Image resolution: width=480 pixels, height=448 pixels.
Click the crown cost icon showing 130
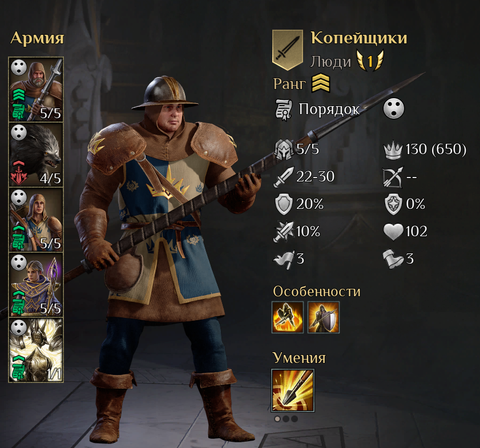393,151
